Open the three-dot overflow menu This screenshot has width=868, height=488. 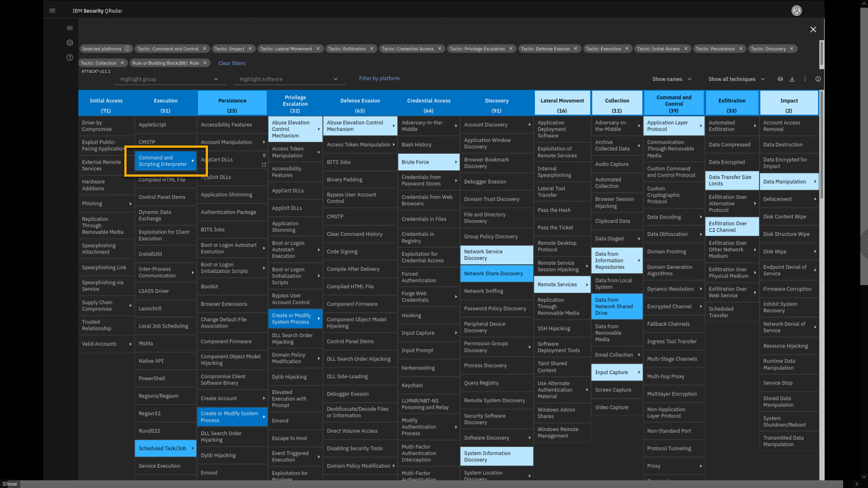(805, 79)
